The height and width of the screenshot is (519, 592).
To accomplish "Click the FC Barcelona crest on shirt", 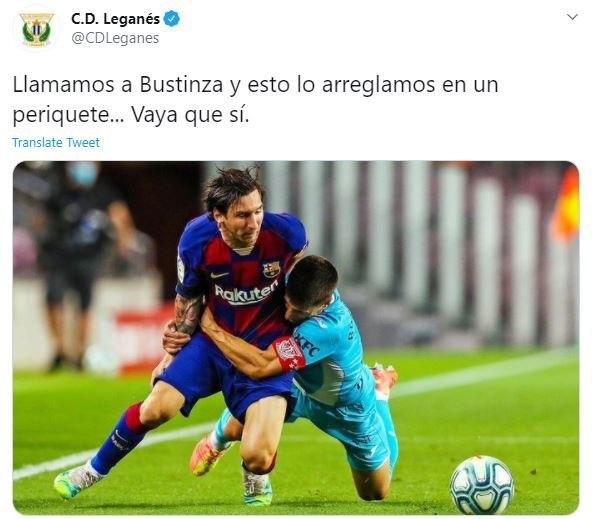I will tap(271, 269).
